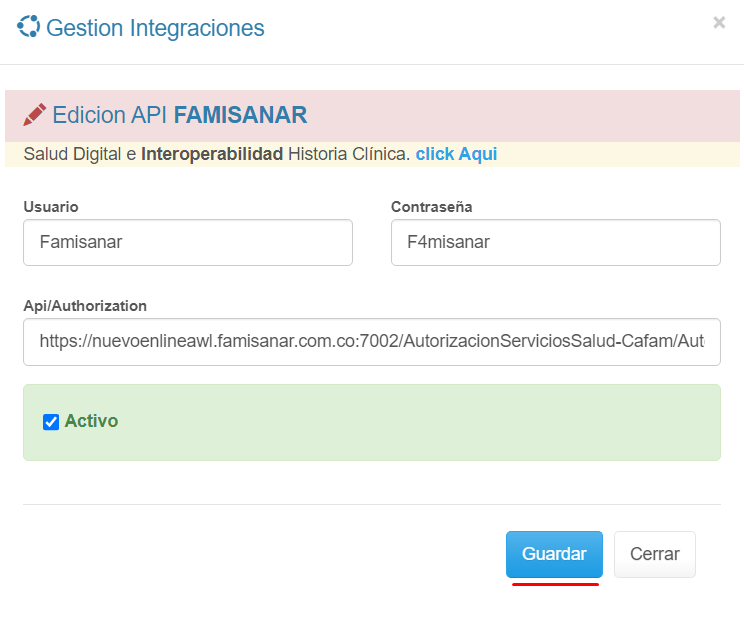Image resolution: width=744 pixels, height=642 pixels.
Task: Focus the Usuario input field
Action: click(x=188, y=243)
